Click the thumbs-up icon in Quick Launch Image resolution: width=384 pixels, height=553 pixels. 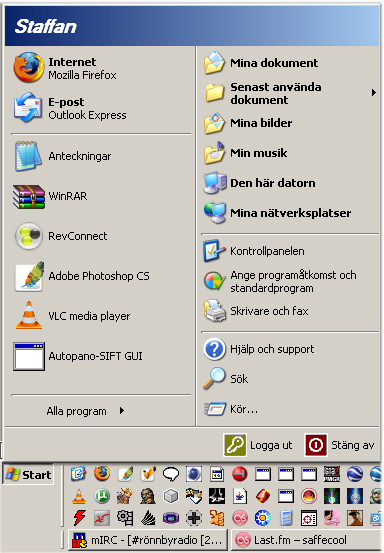point(217,518)
